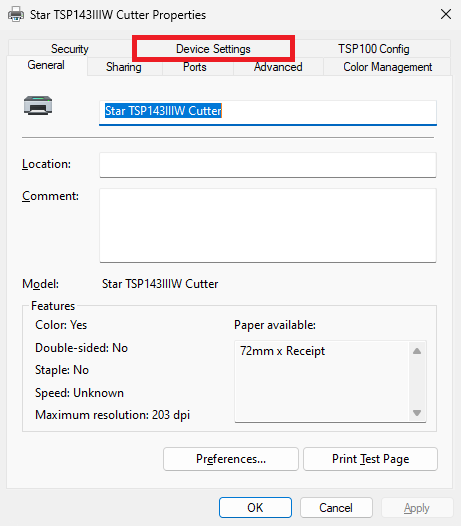Click the Maximum resolution: 203 dpi text
This screenshot has height=526, width=461.
coord(112,415)
